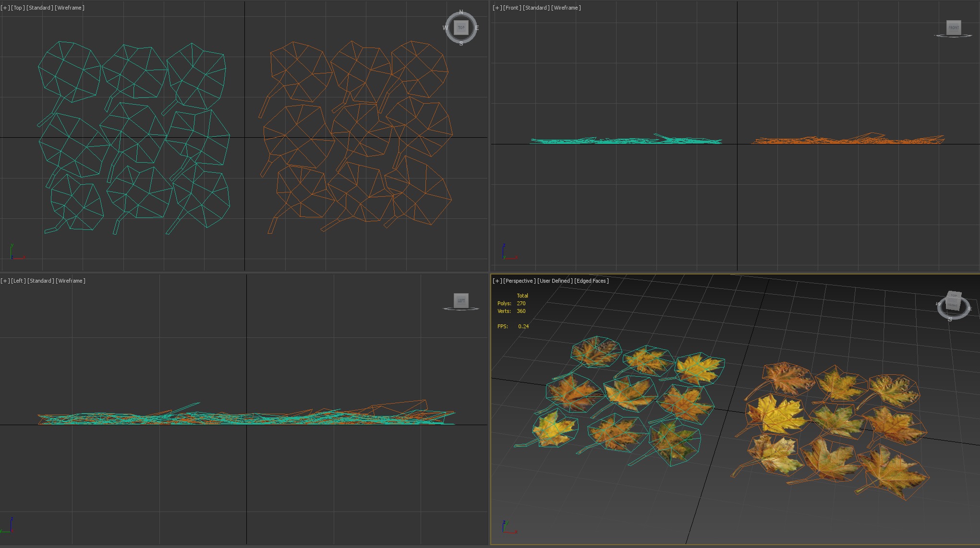Click the Verts count value 360
The width and height of the screenshot is (980, 548).
point(521,311)
